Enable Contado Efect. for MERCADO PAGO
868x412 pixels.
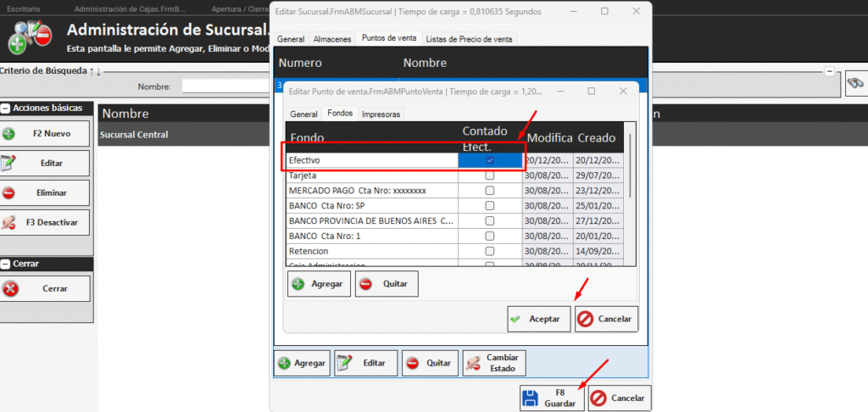[489, 191]
